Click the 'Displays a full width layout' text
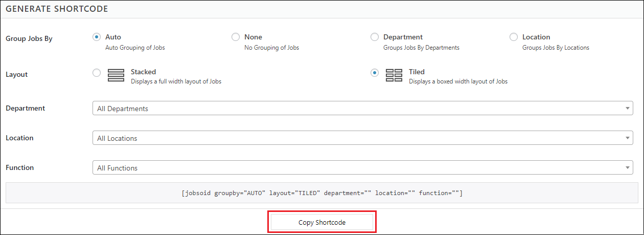This screenshot has width=644, height=235. click(176, 81)
